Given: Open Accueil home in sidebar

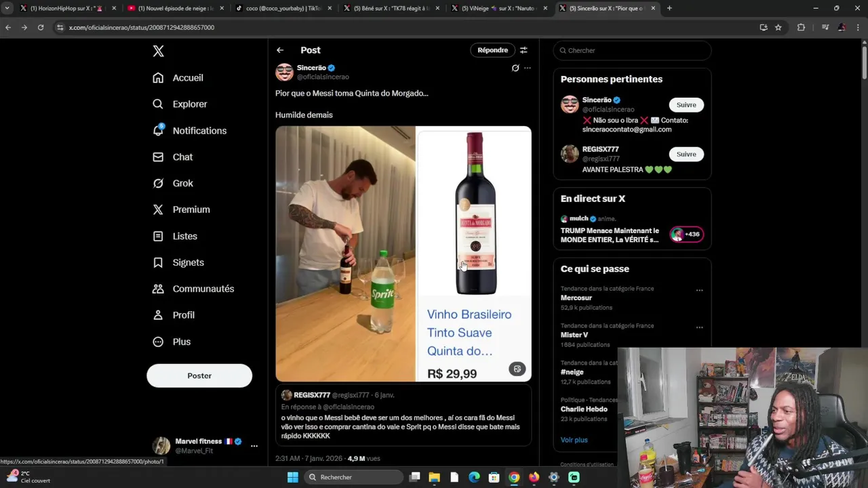Looking at the screenshot, I should click(178, 78).
